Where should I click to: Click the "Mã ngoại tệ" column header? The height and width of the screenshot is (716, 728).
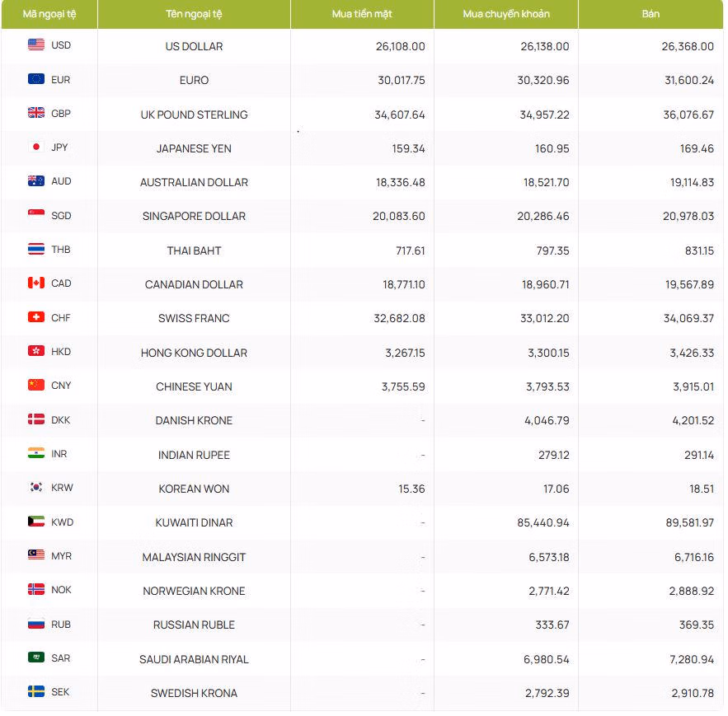pyautogui.click(x=49, y=14)
